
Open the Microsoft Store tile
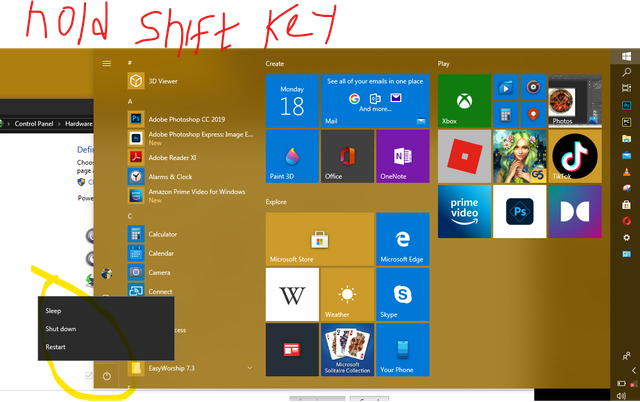point(320,239)
